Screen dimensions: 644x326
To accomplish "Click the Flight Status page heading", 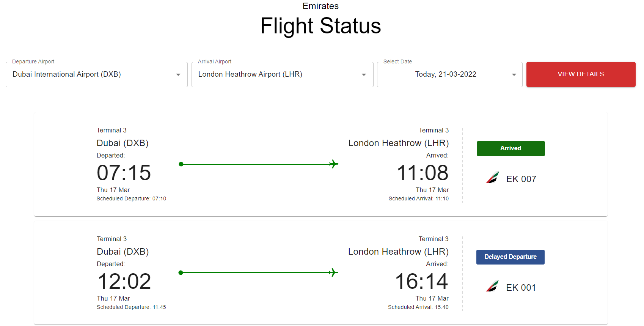I will [x=320, y=26].
